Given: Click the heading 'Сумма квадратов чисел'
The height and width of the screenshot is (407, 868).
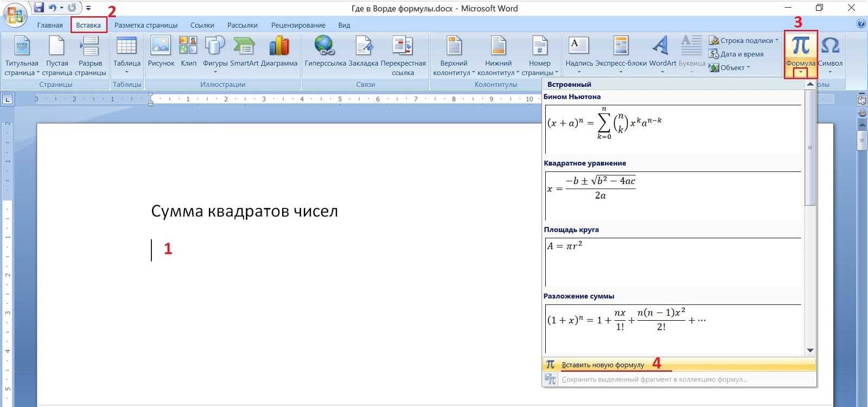Looking at the screenshot, I should click(244, 211).
